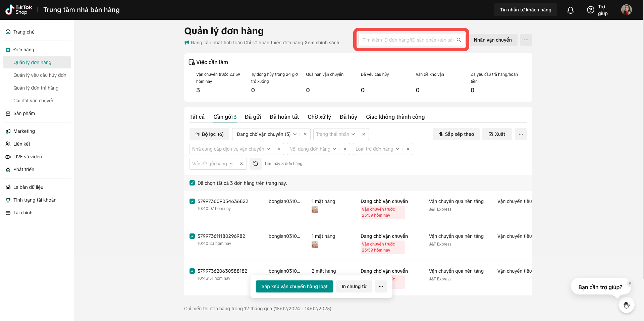Switch to the 'Đã gửi' tab
Image resolution: width=644 pixels, height=321 pixels.
pos(253,117)
